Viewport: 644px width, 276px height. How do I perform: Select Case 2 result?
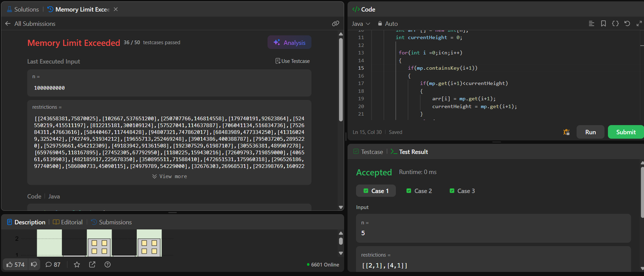pos(419,191)
